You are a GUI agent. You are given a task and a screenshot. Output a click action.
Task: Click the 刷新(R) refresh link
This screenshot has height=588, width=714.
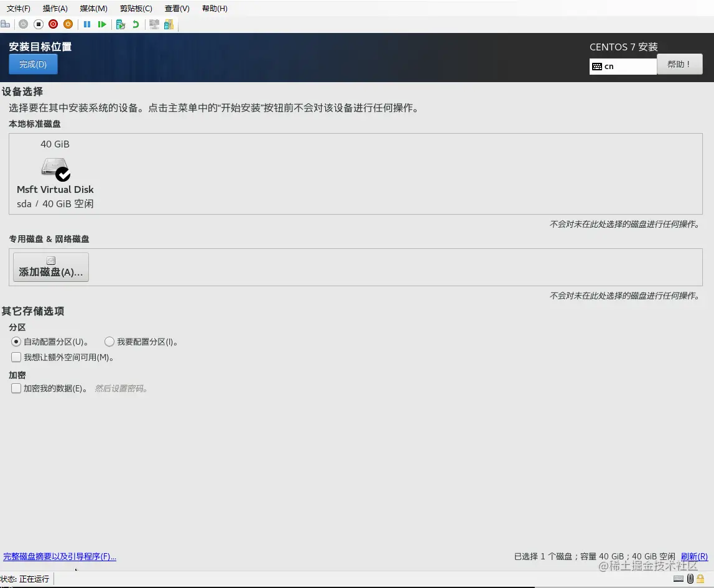click(695, 556)
